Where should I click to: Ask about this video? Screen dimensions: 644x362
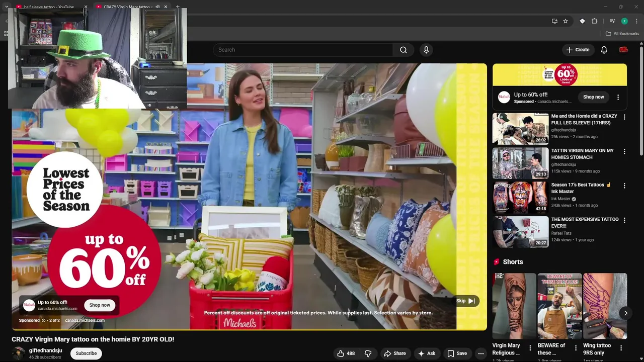click(x=426, y=353)
